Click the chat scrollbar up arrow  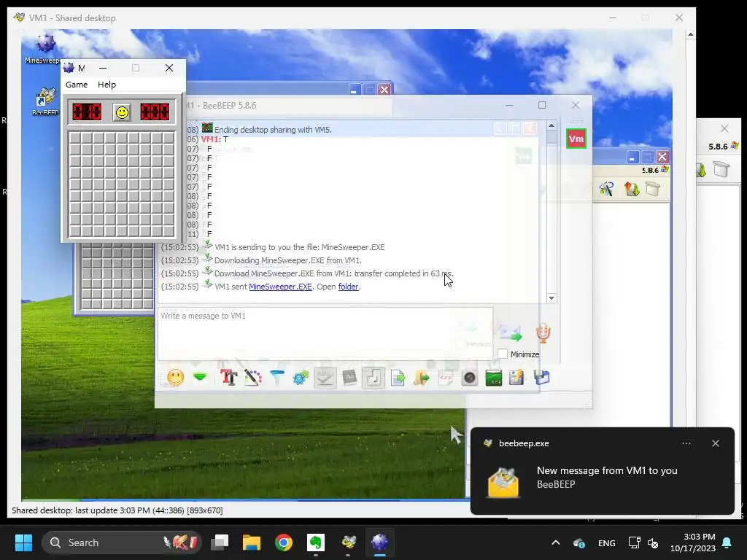(x=551, y=125)
